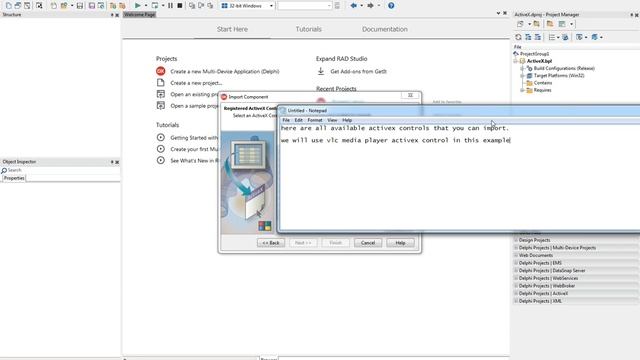The height and width of the screenshot is (360, 640).
Task: Open Notepad File menu
Action: [x=286, y=120]
